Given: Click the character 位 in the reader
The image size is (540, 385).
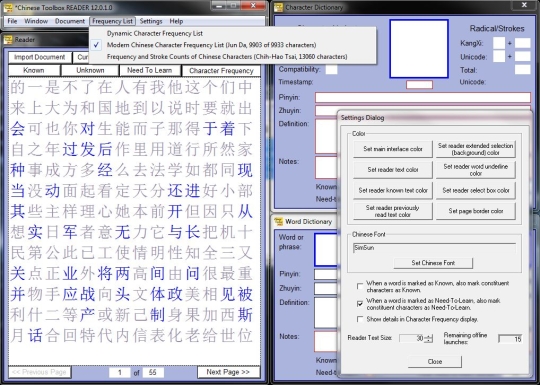Looking at the screenshot, I should [245, 335].
